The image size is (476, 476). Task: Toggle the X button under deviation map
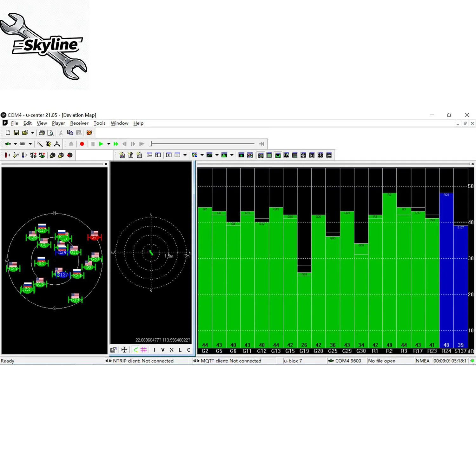tap(171, 350)
